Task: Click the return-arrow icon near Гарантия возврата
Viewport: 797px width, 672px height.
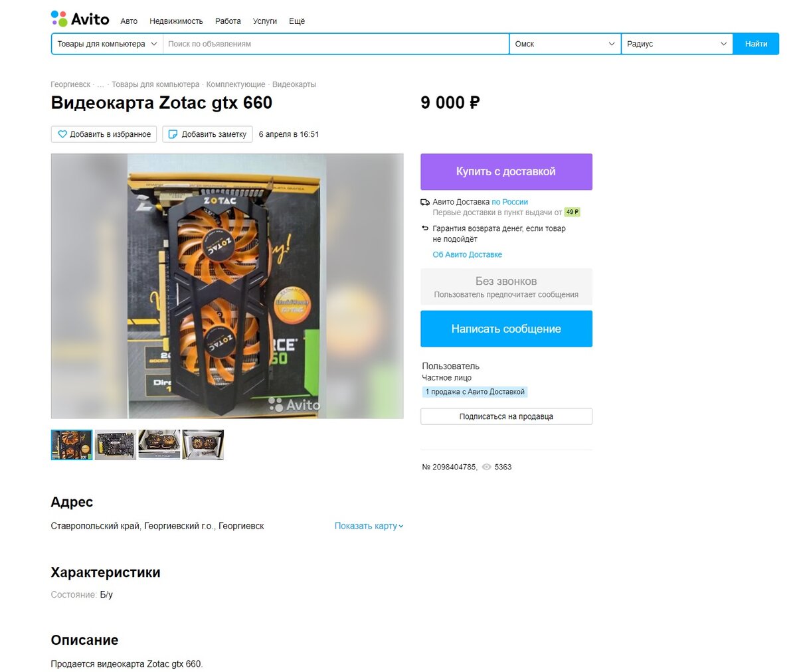Action: point(425,228)
